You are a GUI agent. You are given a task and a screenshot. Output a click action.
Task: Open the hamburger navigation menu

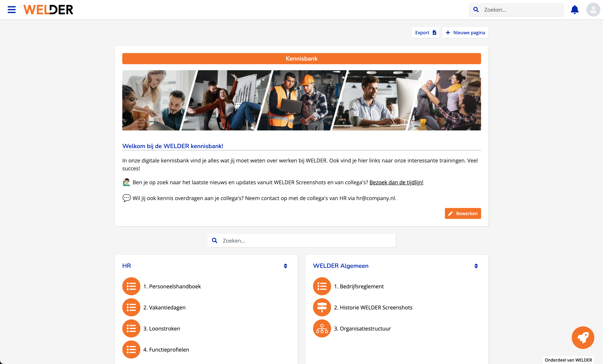pyautogui.click(x=11, y=10)
